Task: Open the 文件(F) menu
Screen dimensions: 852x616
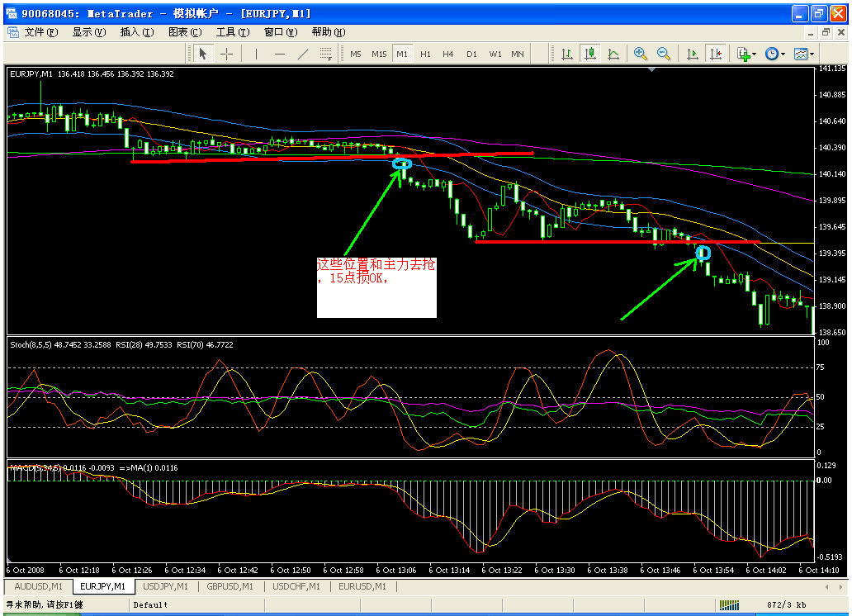Action: pyautogui.click(x=41, y=32)
